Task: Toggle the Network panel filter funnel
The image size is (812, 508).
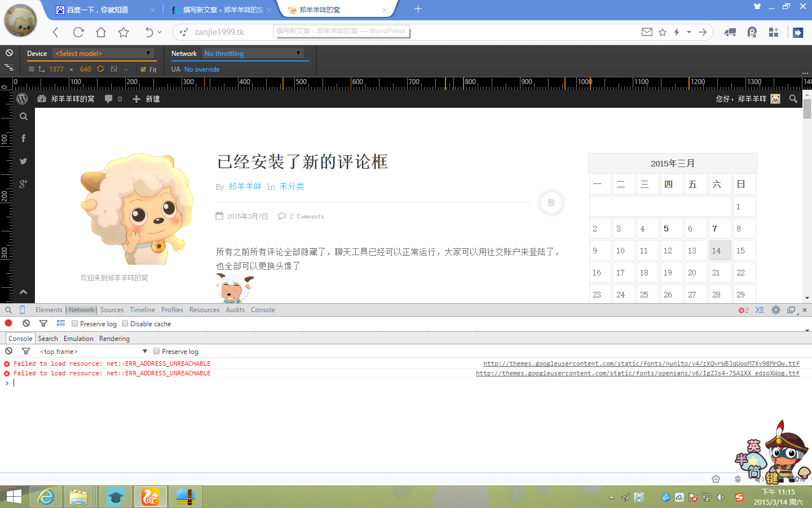Action: click(43, 323)
